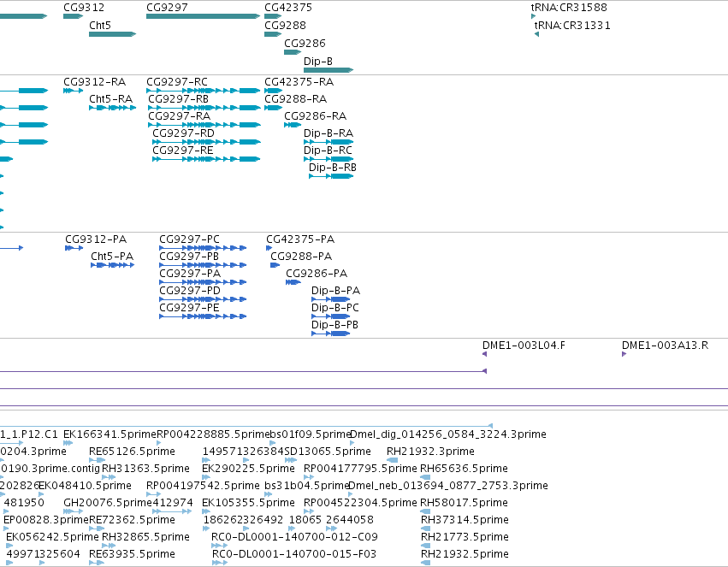The image size is (728, 567).
Task: Click BAC end DME1-003L04.F
Action: pos(524,346)
